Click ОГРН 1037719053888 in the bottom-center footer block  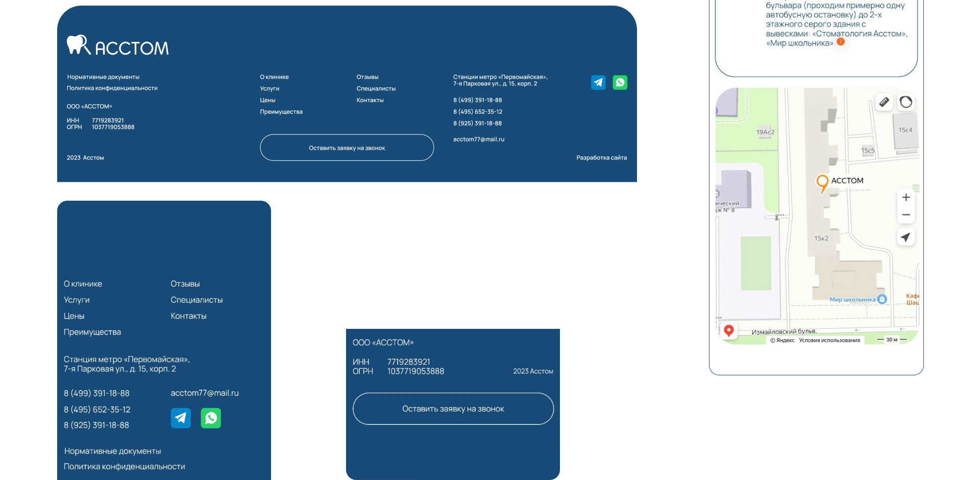(x=415, y=371)
